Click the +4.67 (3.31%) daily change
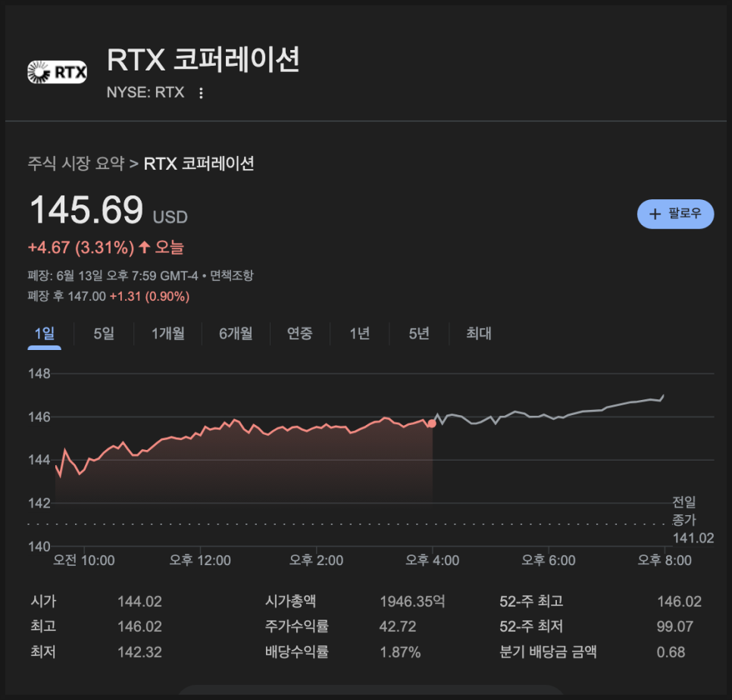Image resolution: width=732 pixels, height=700 pixels. coord(81,247)
